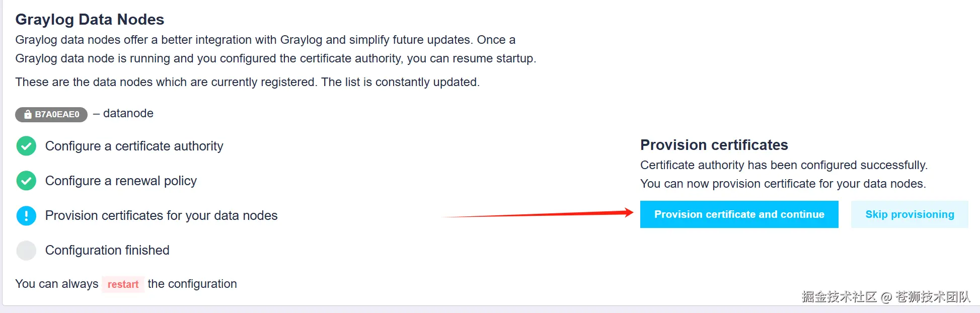Click the lock icon in node badge
The width and height of the screenshot is (980, 313).
coord(28,115)
